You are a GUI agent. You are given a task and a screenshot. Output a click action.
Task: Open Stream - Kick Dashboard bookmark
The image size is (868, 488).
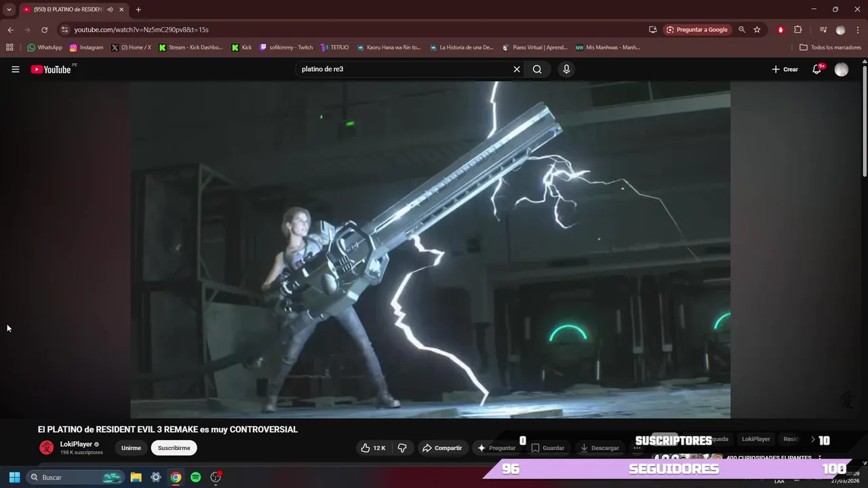[x=191, y=47]
